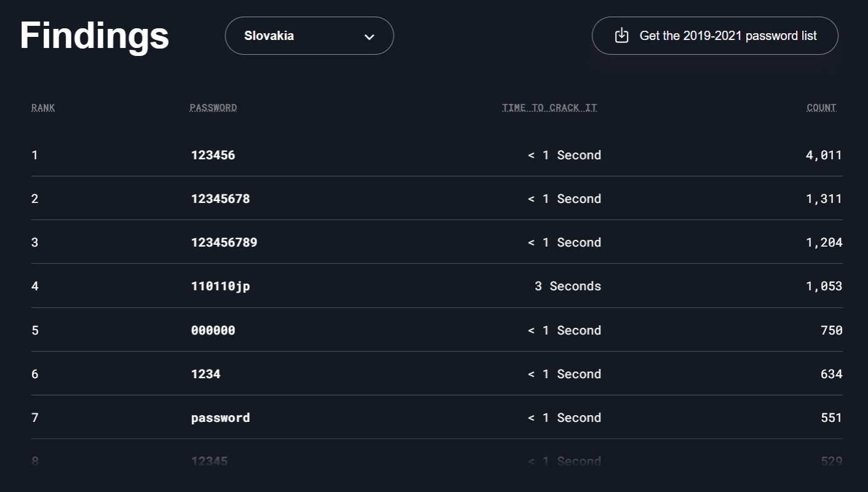Click the word password in rank 7
The image size is (868, 492).
[x=220, y=418]
